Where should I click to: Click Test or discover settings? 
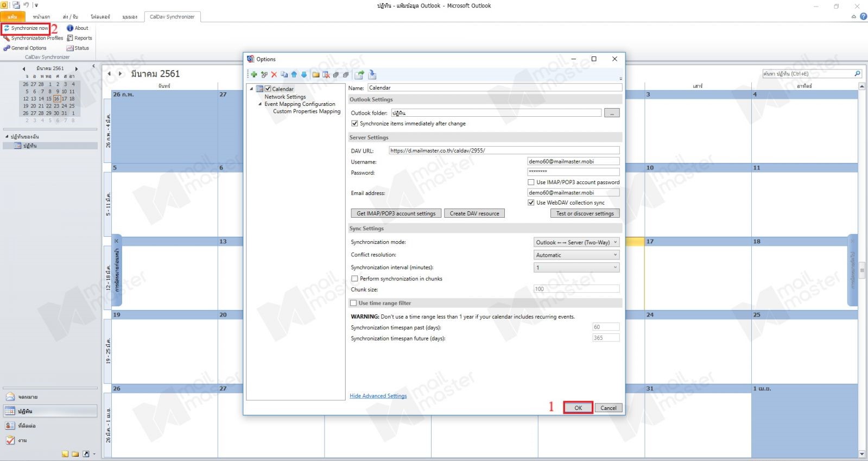(585, 213)
